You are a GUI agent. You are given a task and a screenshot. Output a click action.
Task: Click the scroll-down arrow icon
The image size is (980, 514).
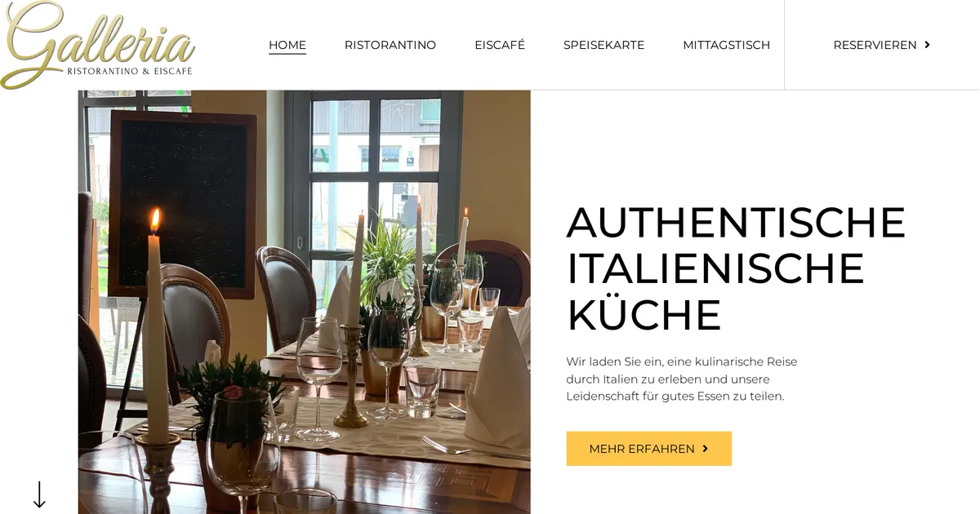[x=39, y=494]
